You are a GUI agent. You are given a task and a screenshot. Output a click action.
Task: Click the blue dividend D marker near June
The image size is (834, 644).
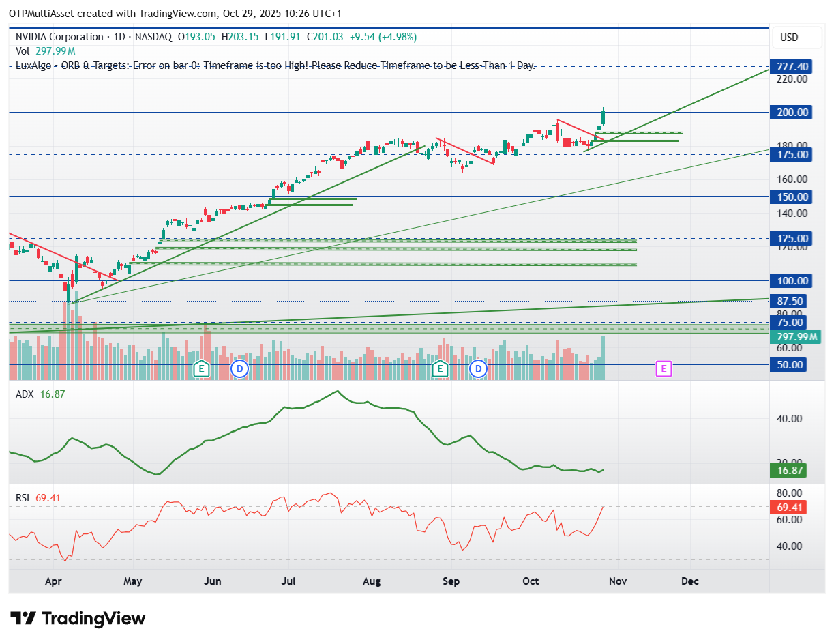[239, 369]
